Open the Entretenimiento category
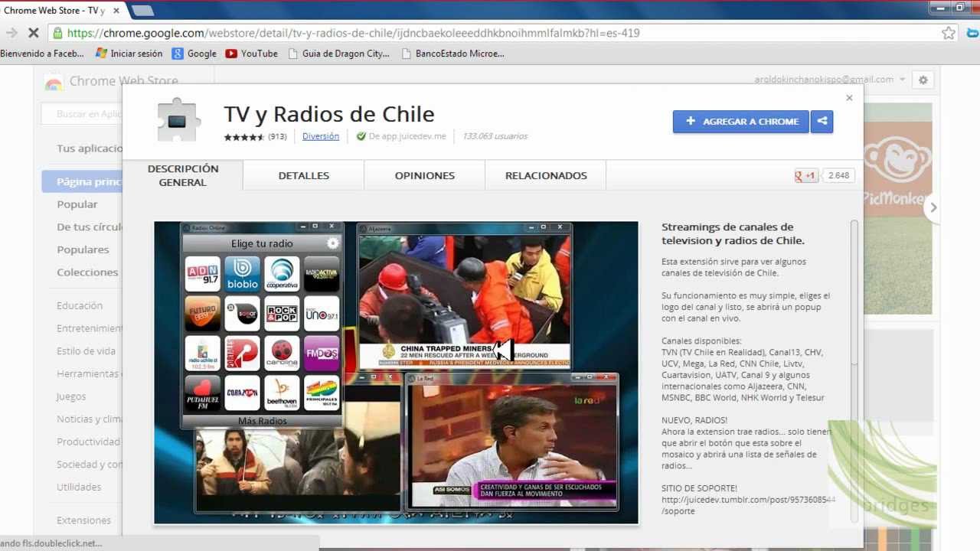This screenshot has width=980, height=551. click(89, 328)
